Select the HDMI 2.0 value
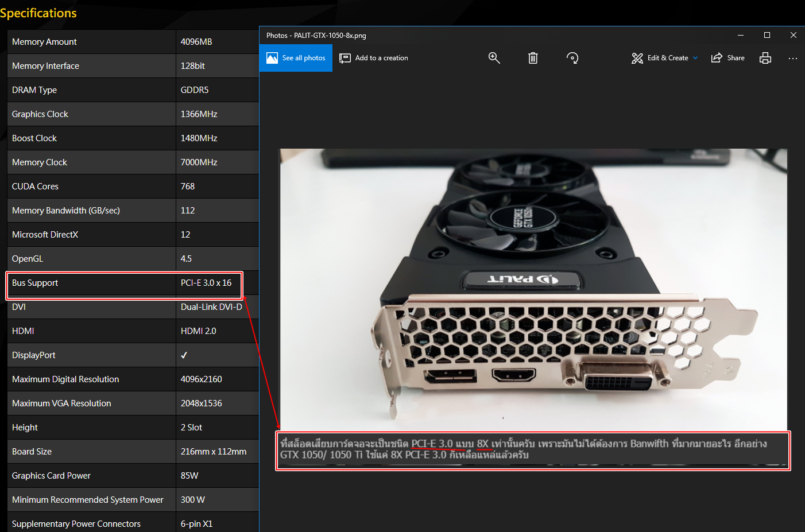This screenshot has width=805, height=532. tap(199, 331)
